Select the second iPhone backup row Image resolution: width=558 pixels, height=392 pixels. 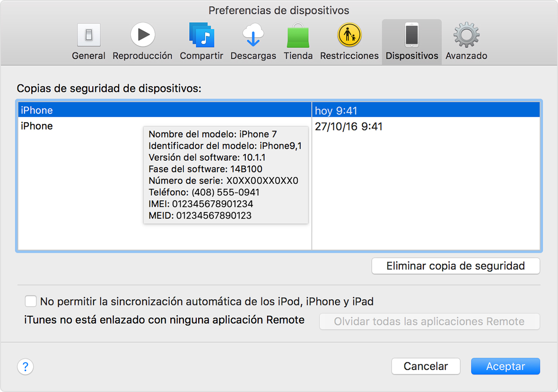click(279, 126)
